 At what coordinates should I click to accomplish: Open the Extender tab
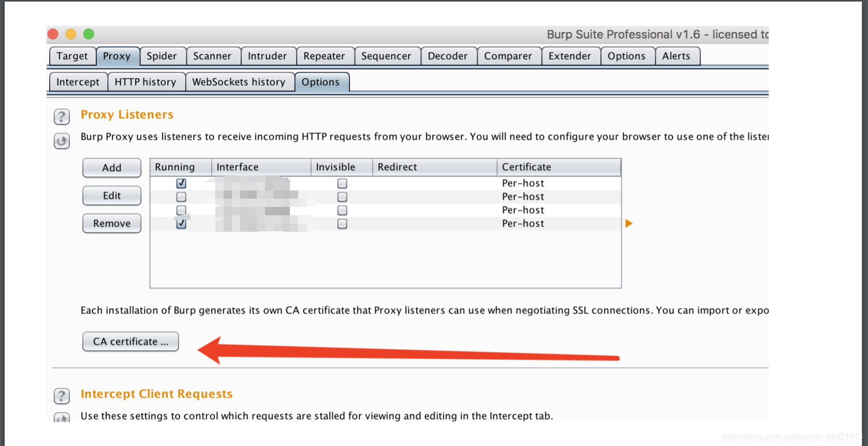click(570, 56)
